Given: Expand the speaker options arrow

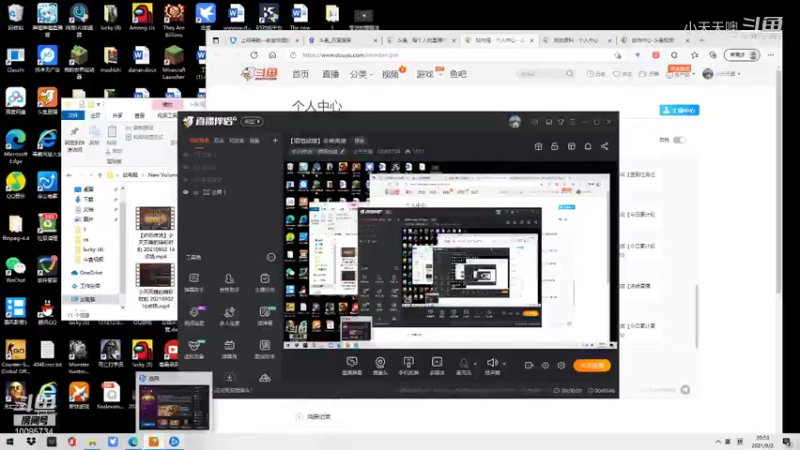Looking at the screenshot, I should tap(504, 363).
